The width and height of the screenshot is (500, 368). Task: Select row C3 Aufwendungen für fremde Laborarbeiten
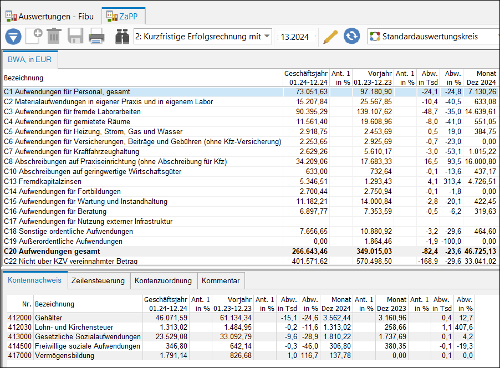pyautogui.click(x=250, y=112)
